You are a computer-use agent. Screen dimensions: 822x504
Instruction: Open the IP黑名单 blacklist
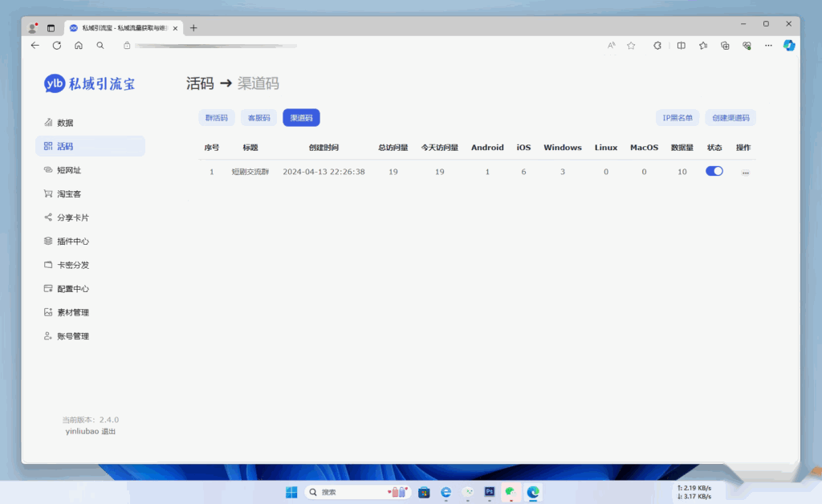[x=677, y=117]
